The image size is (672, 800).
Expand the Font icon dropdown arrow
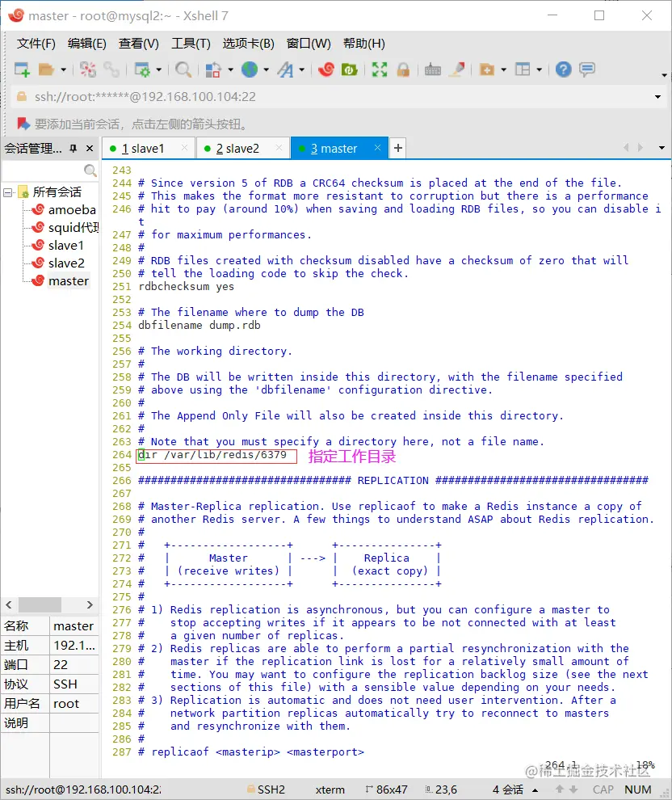(302, 69)
